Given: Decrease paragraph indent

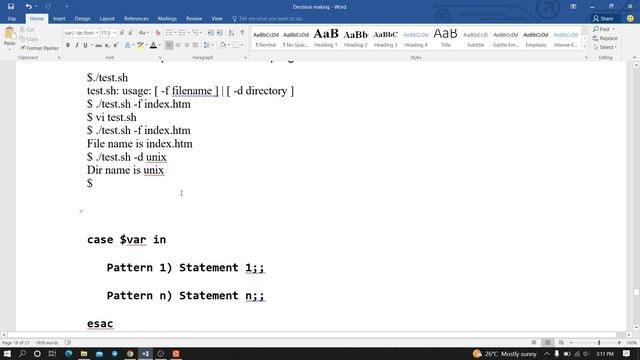Looking at the screenshot, I should 211,33.
